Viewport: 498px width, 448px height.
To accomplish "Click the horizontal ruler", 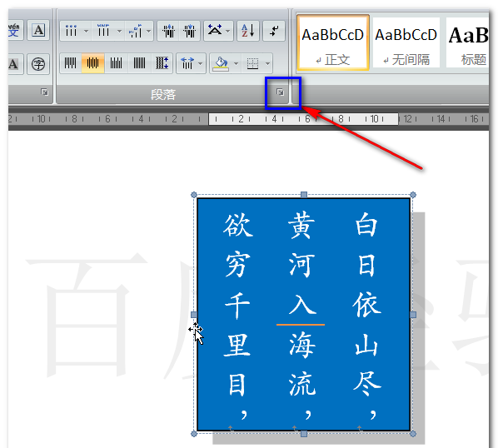I will coord(248,119).
